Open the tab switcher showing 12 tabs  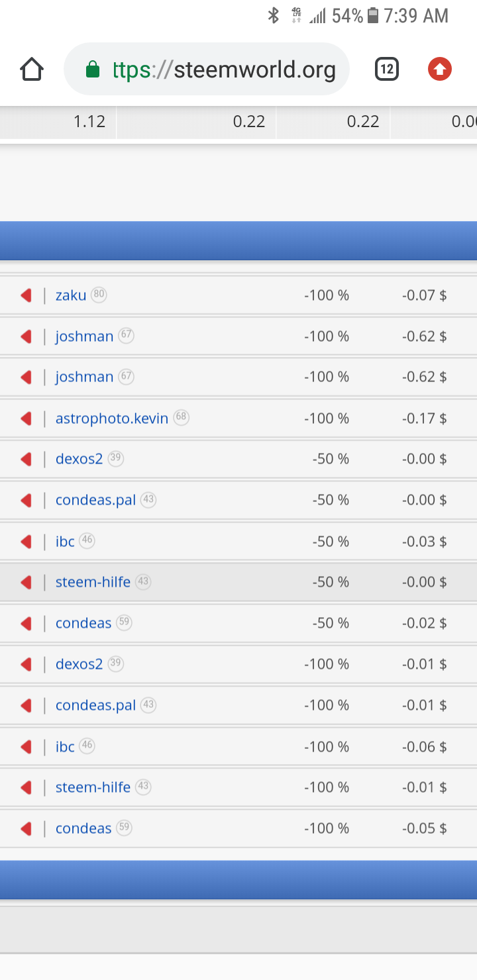click(387, 69)
